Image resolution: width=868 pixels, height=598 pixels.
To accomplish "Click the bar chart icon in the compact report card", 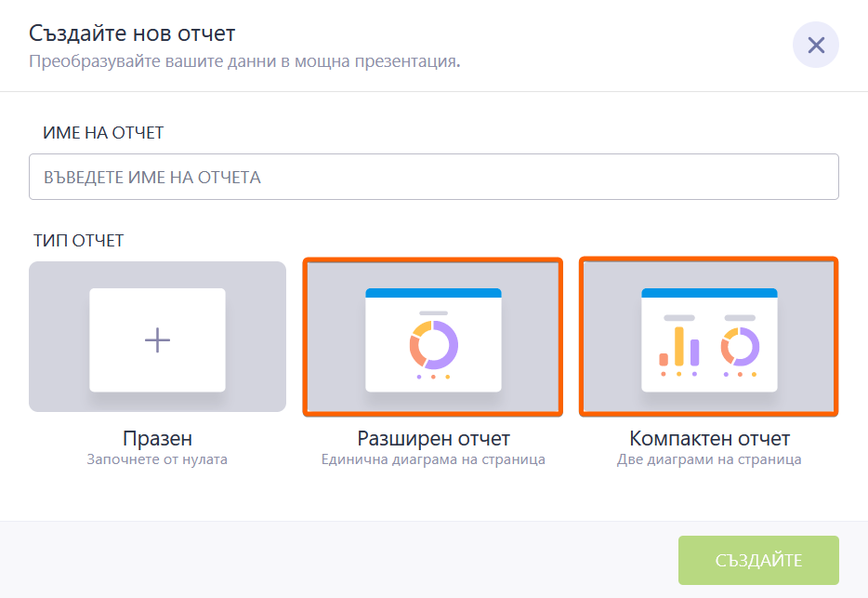I will click(x=679, y=346).
